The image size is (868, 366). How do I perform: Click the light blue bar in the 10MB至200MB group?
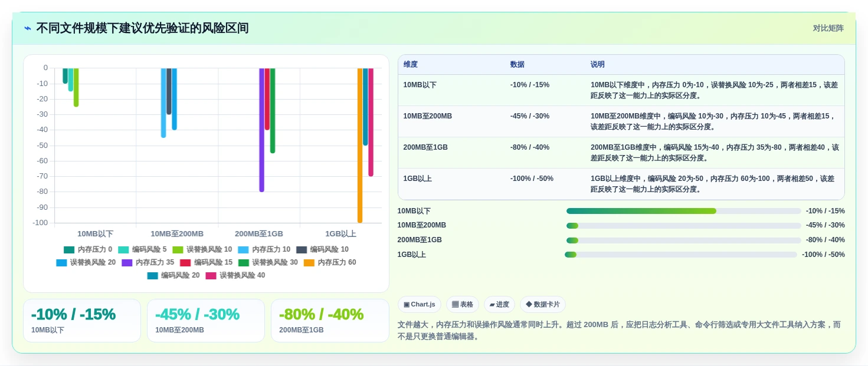163,103
